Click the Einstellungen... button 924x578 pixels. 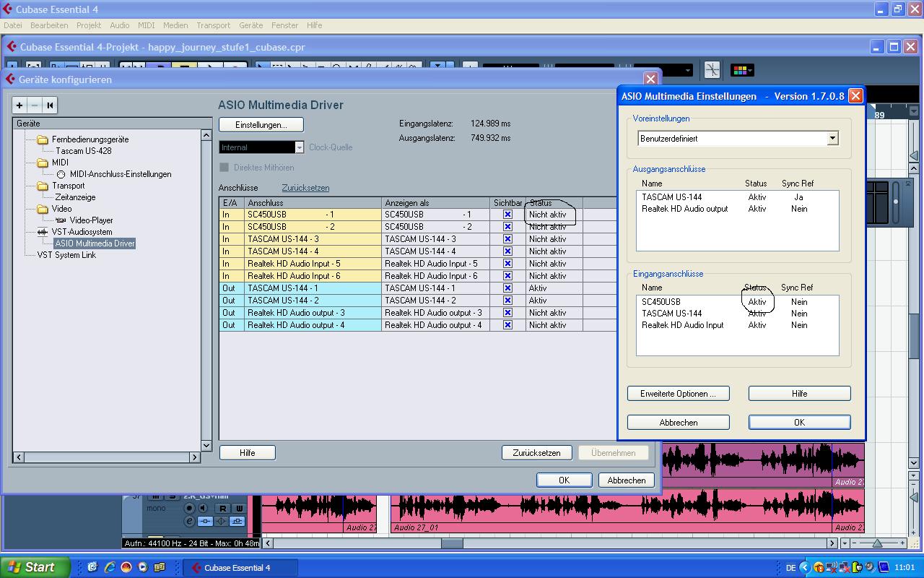pos(261,125)
